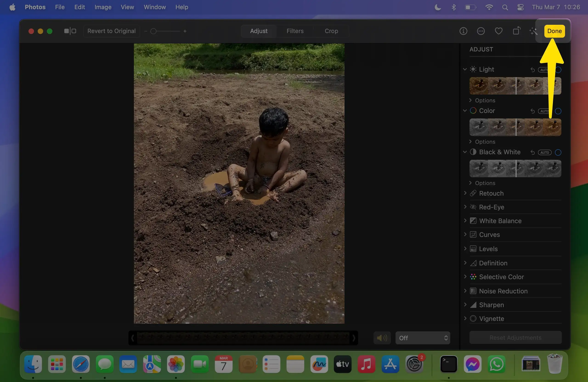Expand the Curves adjustment section
Viewport: 588px width, 382px height.
489,235
